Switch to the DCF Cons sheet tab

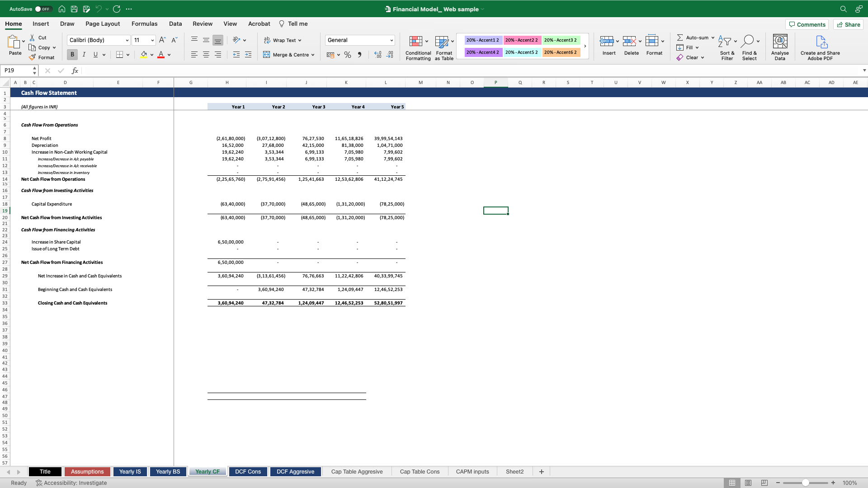[x=248, y=472]
